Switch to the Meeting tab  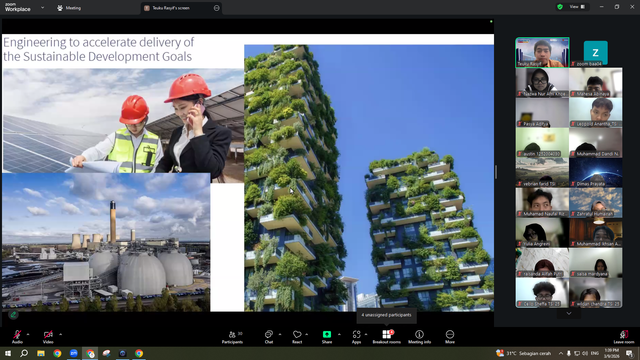click(x=69, y=8)
